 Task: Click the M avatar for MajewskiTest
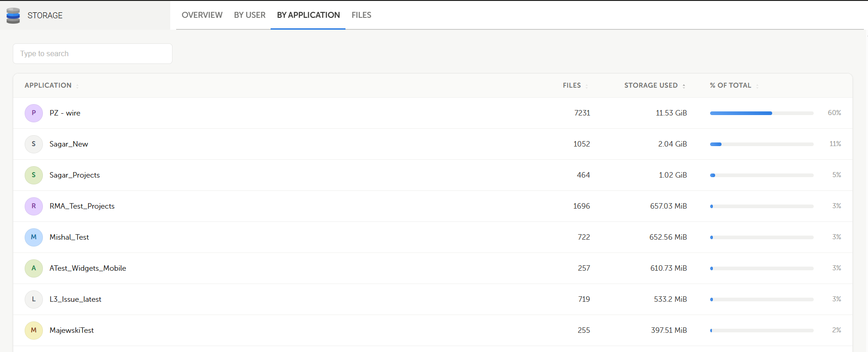[34, 331]
